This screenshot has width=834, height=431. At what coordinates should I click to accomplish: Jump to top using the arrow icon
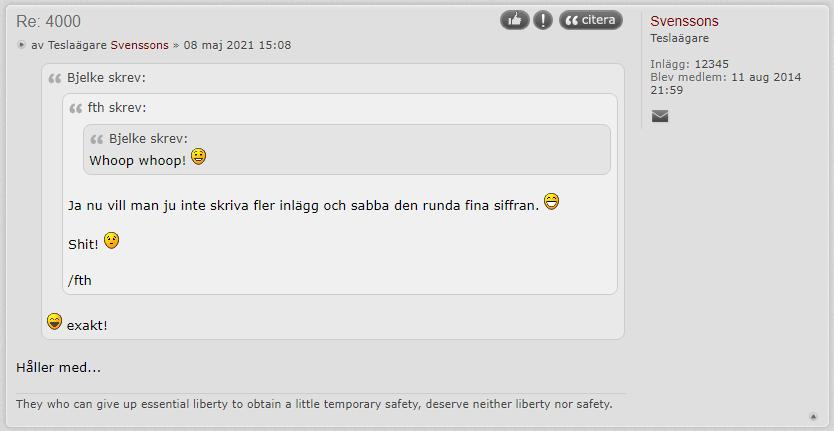(813, 416)
